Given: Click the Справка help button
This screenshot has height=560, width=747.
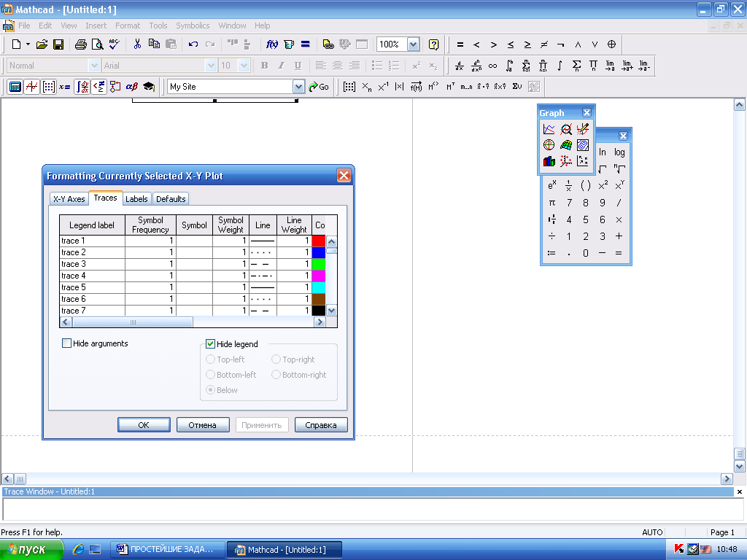Looking at the screenshot, I should [321, 425].
